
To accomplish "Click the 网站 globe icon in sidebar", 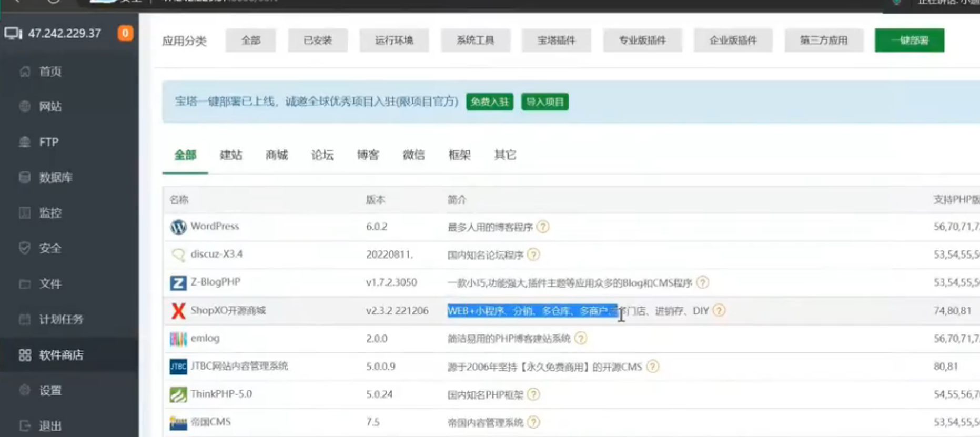I will coord(25,106).
